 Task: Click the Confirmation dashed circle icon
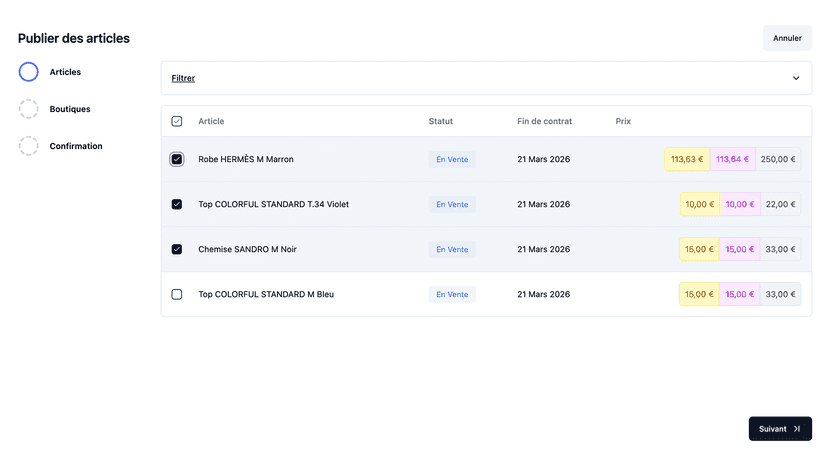pyautogui.click(x=29, y=146)
